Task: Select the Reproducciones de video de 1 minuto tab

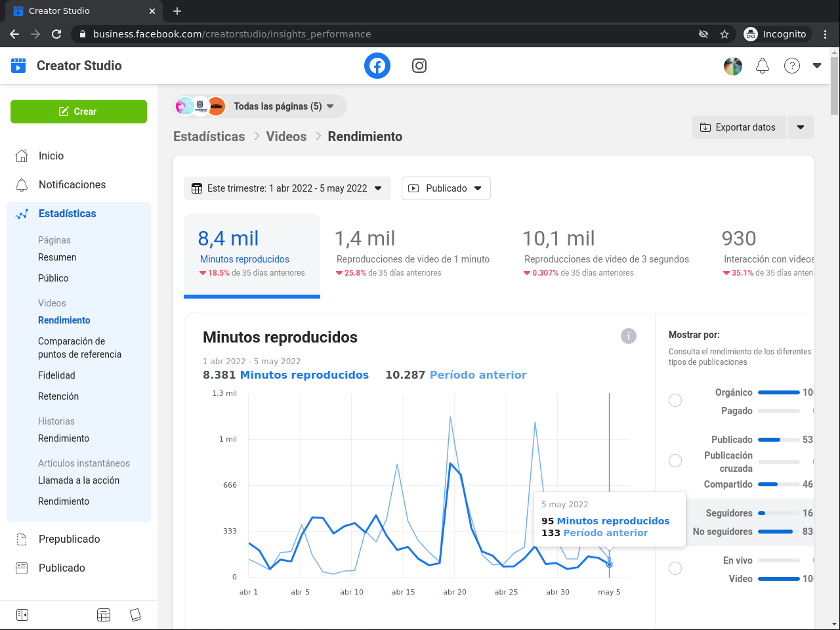Action: tap(412, 255)
